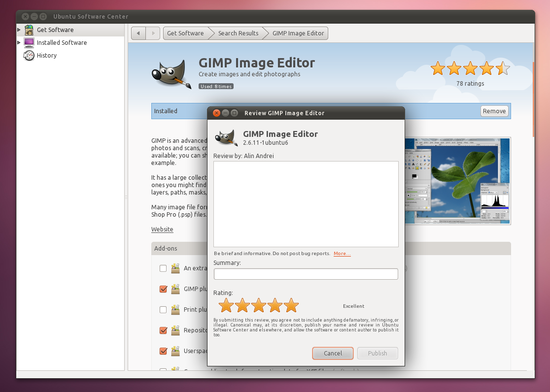Click the '2.6.11-1ubuntu6' version text

point(266,143)
